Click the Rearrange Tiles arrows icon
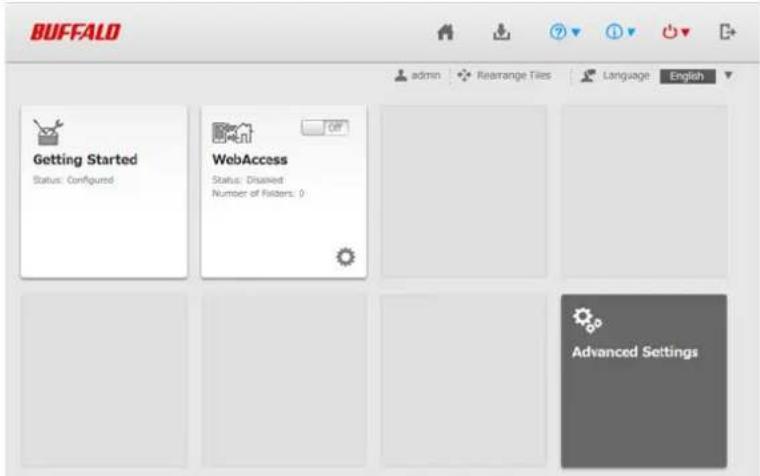The image size is (760, 476). point(464,76)
